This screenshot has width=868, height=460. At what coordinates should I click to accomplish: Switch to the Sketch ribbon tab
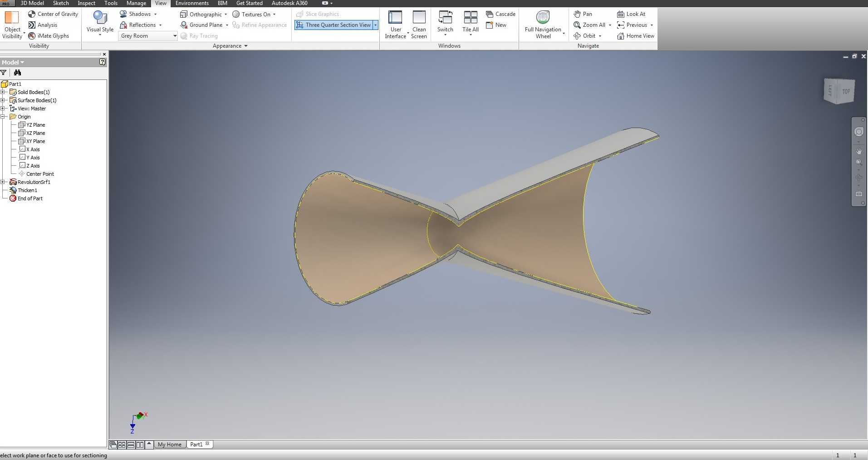tap(61, 3)
